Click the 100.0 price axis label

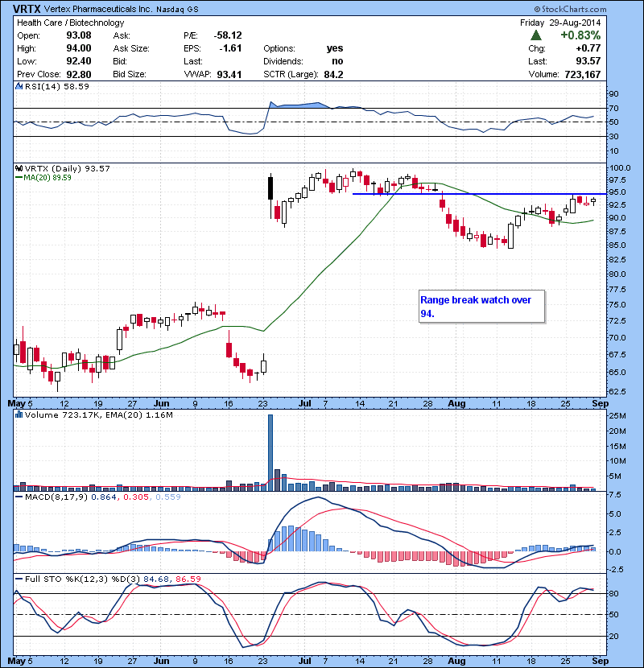[620, 168]
